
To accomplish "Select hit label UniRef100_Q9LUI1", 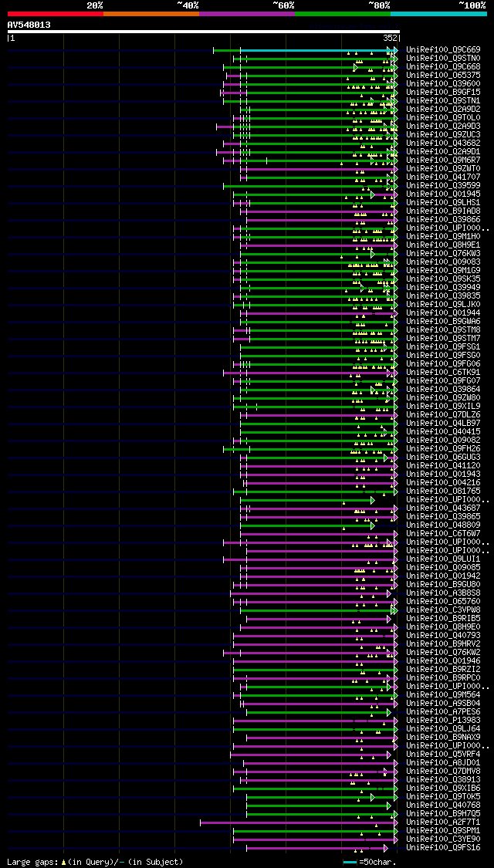I will pos(443,559).
